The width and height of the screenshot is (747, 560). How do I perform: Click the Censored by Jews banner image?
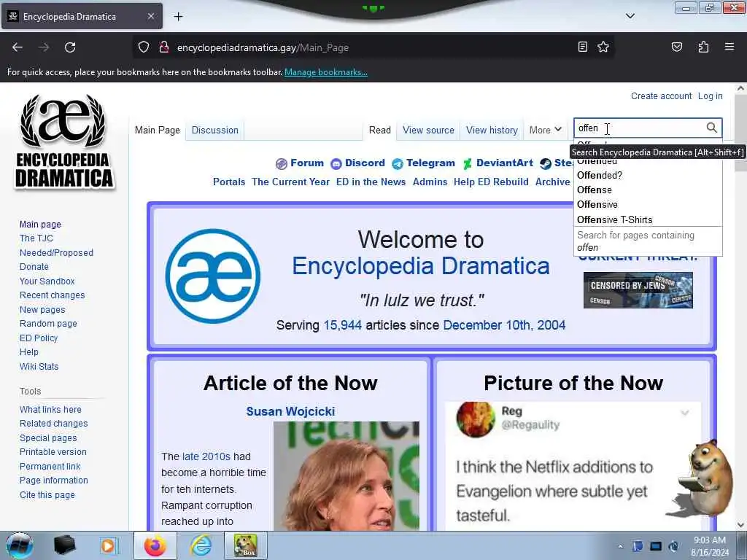coord(638,290)
